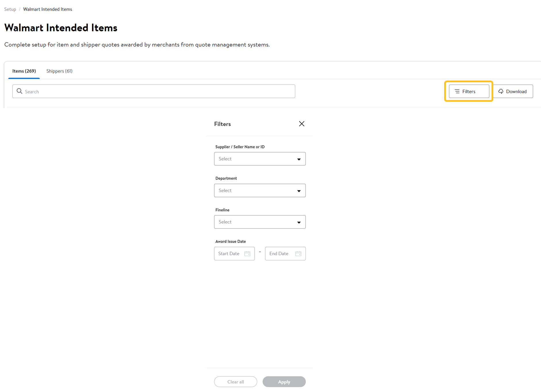Image resolution: width=541 pixels, height=392 pixels.
Task: Focus the Search input field
Action: [x=154, y=91]
